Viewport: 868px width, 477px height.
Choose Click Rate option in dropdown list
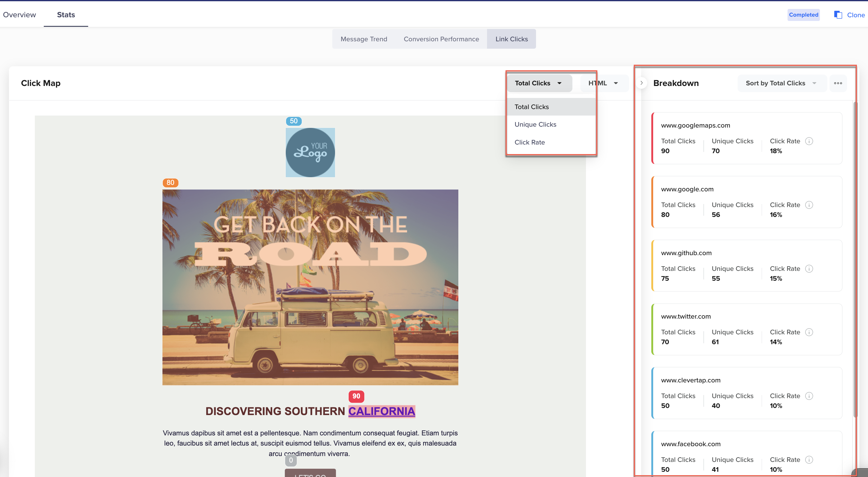pyautogui.click(x=529, y=142)
